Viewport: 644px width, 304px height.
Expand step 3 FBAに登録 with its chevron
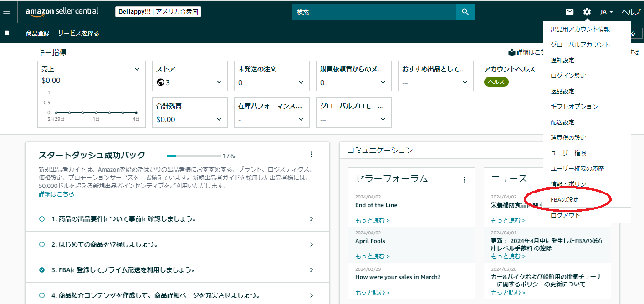pos(312,270)
